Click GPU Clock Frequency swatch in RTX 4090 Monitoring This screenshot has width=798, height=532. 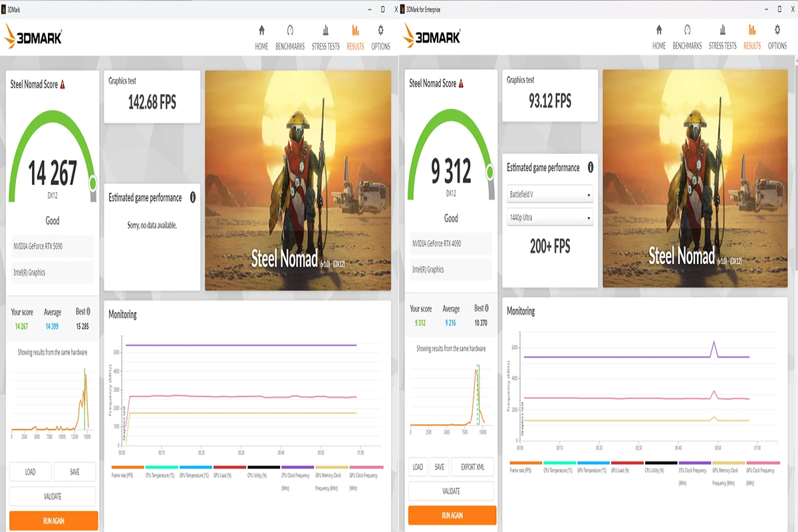[x=763, y=463]
